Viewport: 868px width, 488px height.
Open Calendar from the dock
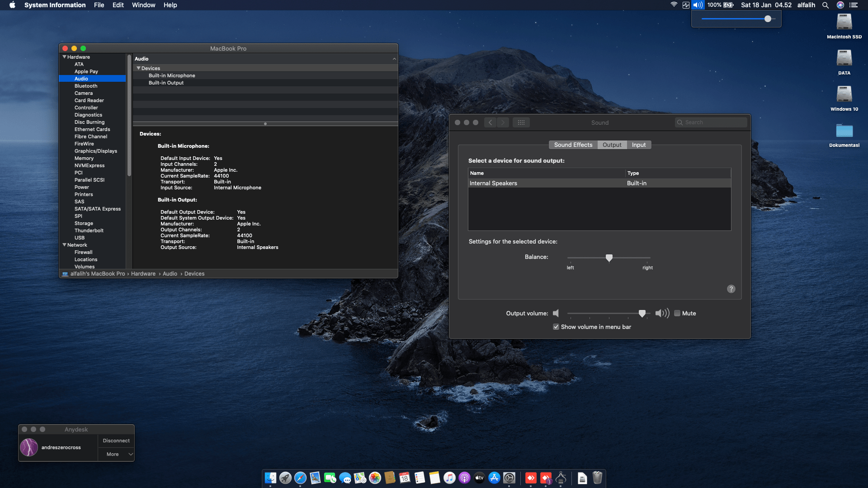tap(405, 478)
